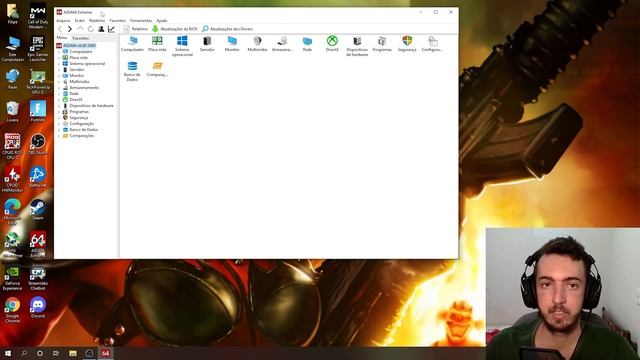Open the Favoritos menu in menu bar
640x360 pixels.
(x=118, y=20)
